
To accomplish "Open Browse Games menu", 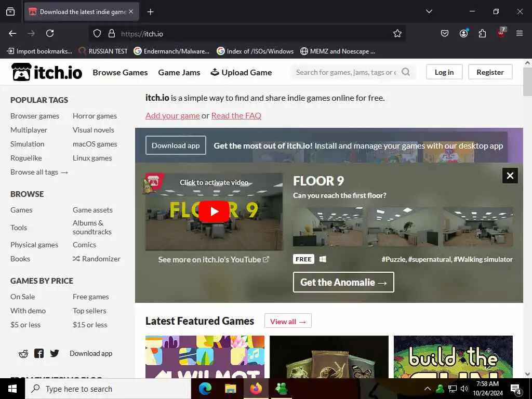I will pyautogui.click(x=120, y=72).
